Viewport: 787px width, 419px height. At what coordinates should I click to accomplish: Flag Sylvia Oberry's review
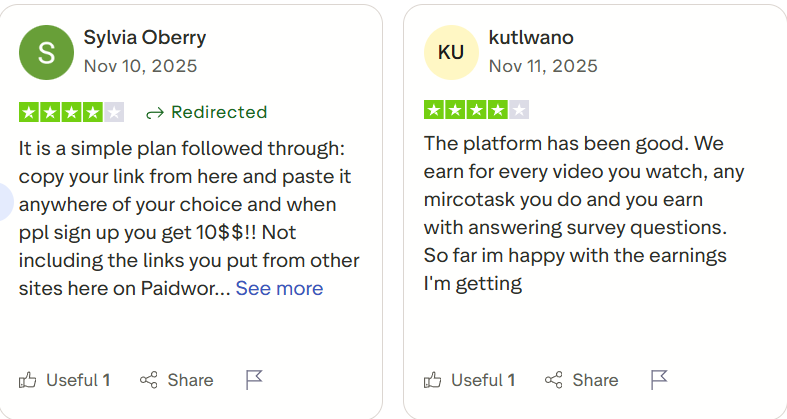(254, 380)
